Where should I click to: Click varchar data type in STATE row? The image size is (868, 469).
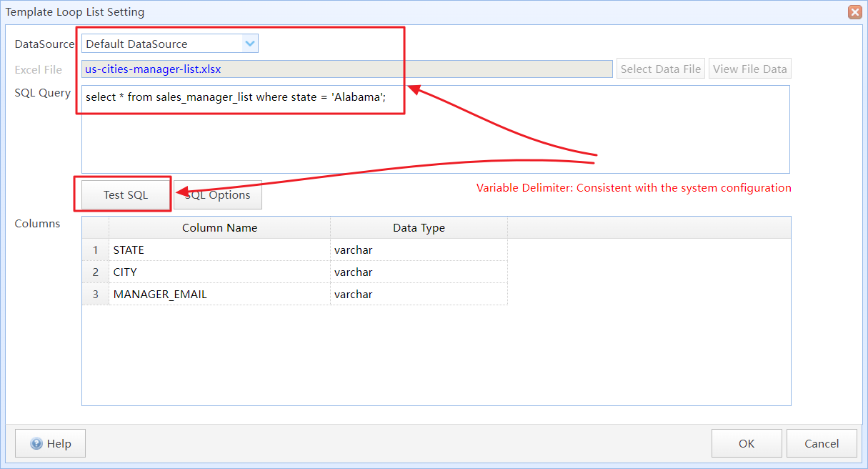click(419, 250)
